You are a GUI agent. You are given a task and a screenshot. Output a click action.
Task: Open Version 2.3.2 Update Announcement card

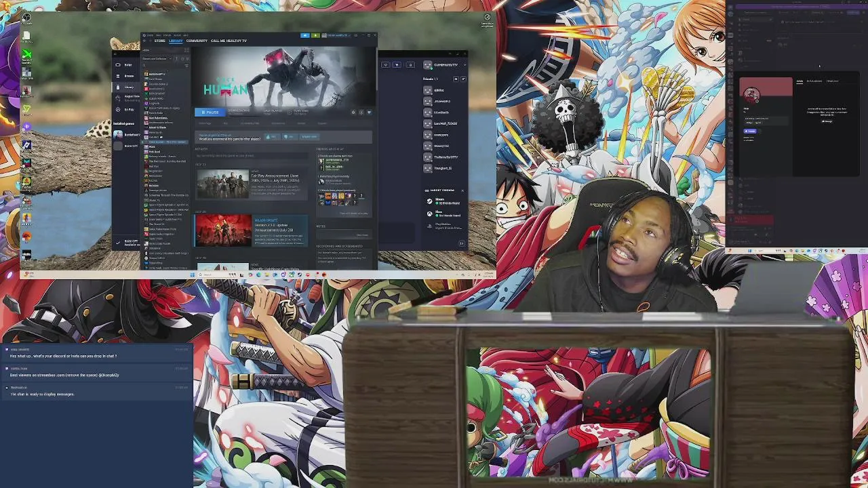[x=251, y=230]
